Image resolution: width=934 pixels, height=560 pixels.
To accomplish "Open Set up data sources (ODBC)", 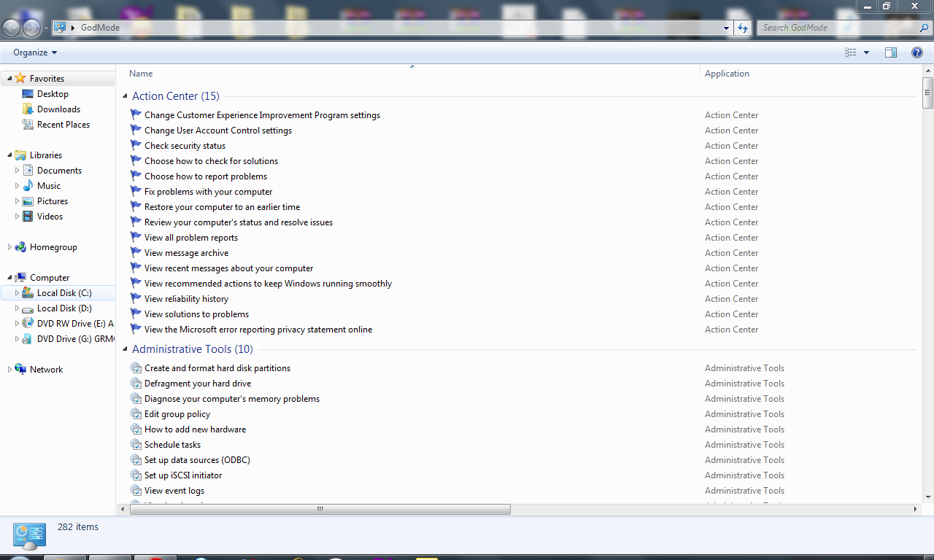I will [197, 460].
